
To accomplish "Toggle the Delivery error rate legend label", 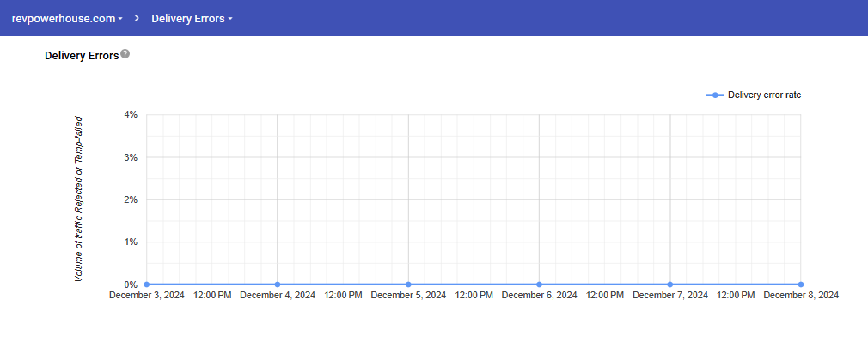I will tap(764, 95).
